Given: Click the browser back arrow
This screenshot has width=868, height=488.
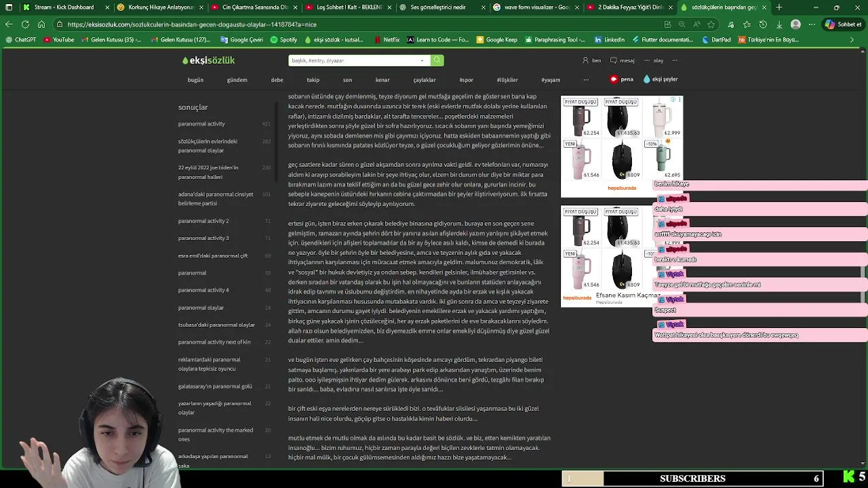Looking at the screenshot, I should pyautogui.click(x=9, y=24).
